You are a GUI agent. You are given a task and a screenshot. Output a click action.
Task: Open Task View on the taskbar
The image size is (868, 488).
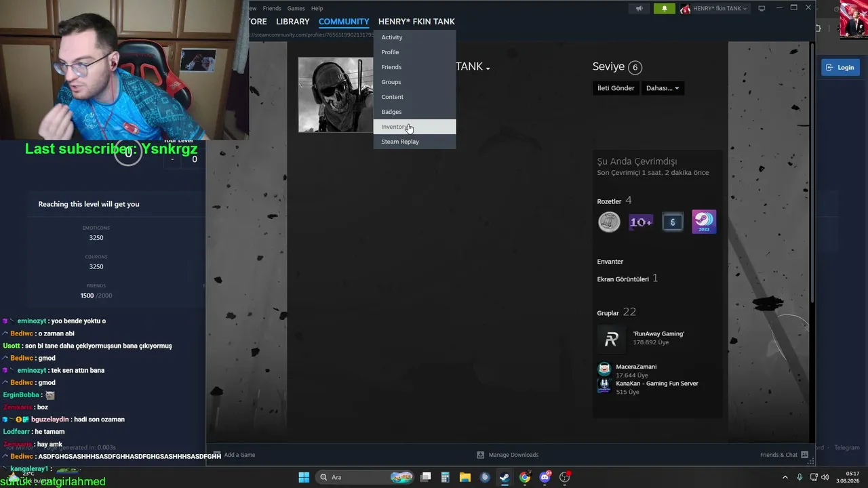426,477
